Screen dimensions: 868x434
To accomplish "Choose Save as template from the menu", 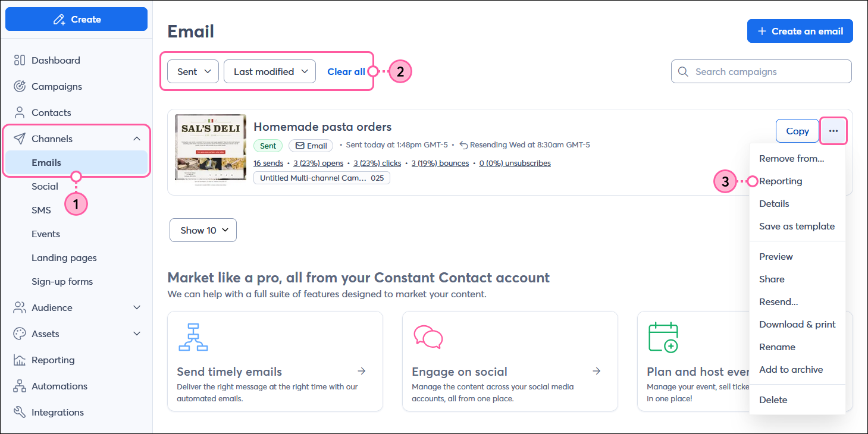I will 797,226.
